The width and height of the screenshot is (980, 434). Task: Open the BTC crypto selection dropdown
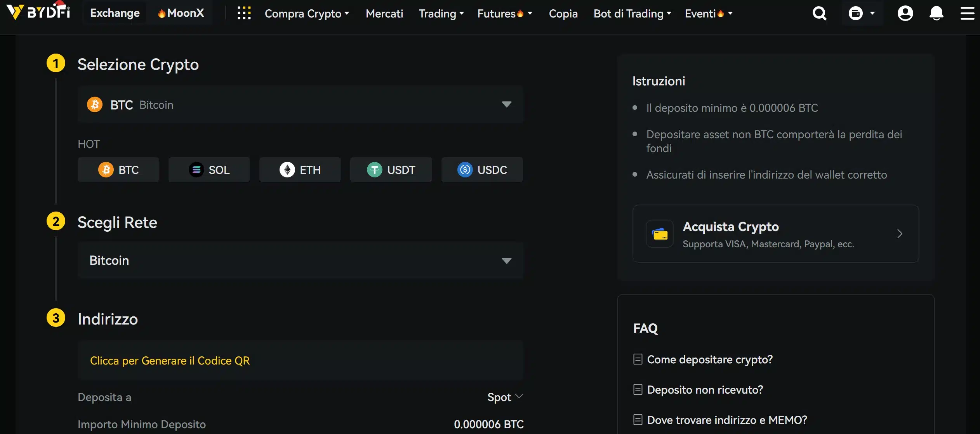tap(506, 104)
